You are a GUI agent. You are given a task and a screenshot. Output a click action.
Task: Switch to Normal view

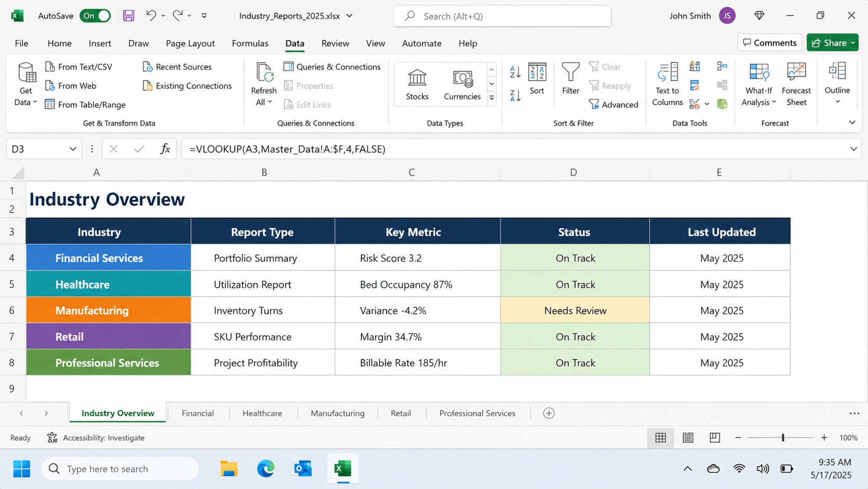click(660, 438)
